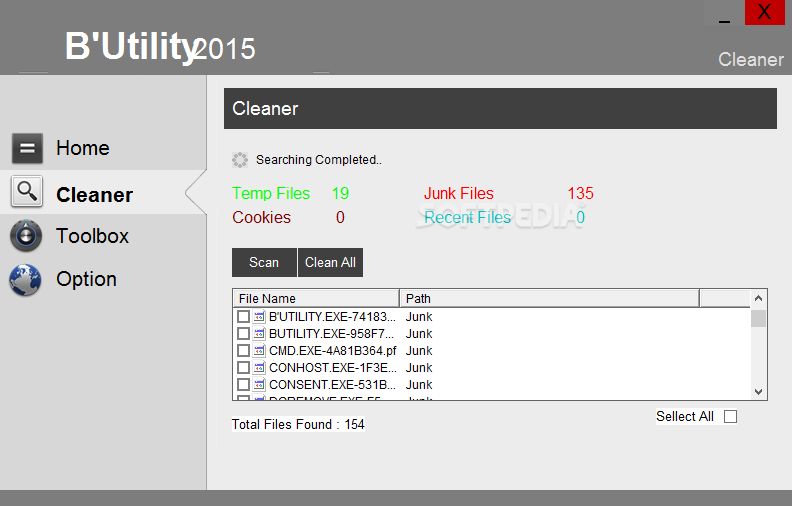Click the Total Files Found : 154 text
This screenshot has width=792, height=506.
click(x=298, y=424)
